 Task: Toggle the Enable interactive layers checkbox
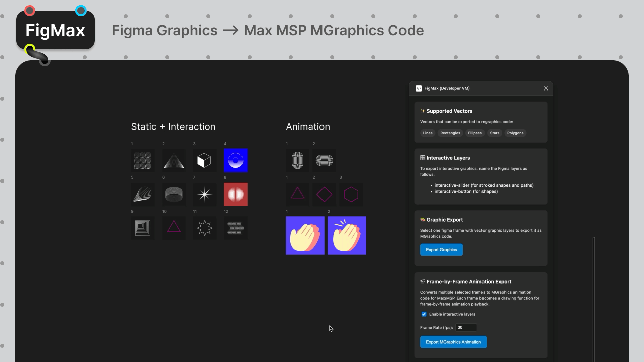(424, 314)
